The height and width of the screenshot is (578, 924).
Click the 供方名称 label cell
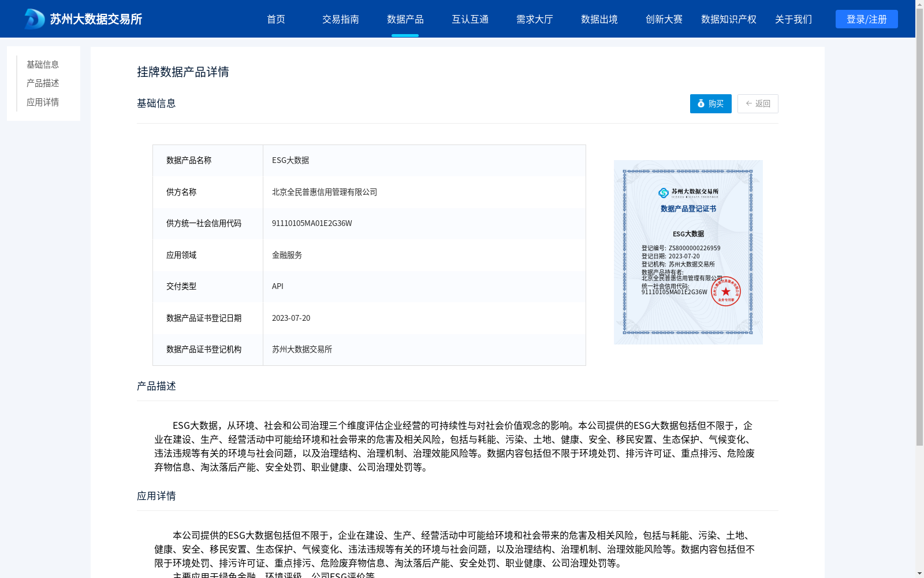208,192
